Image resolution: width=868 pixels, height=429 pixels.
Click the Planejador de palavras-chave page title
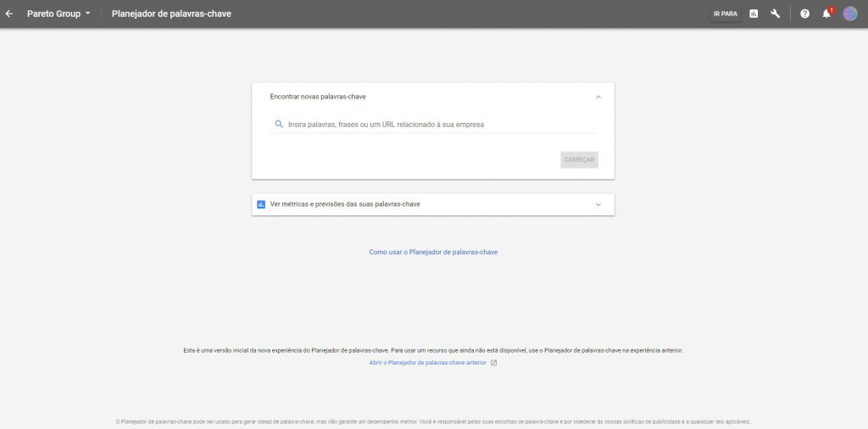171,14
